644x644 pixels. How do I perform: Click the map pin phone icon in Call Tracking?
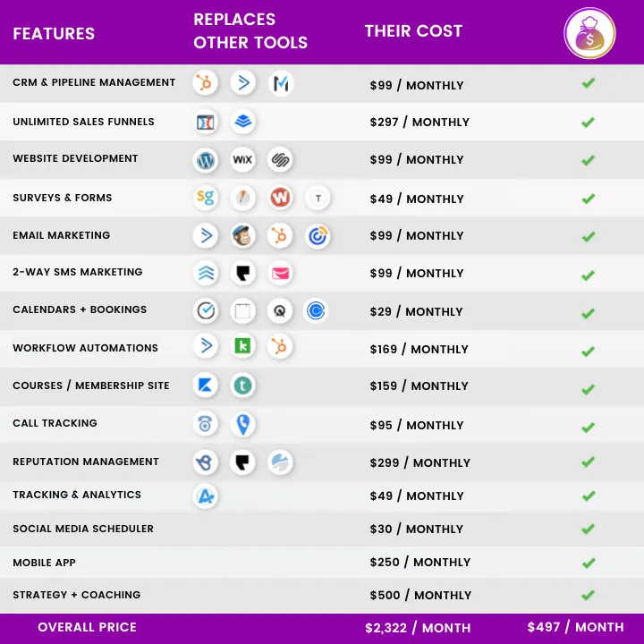[242, 424]
